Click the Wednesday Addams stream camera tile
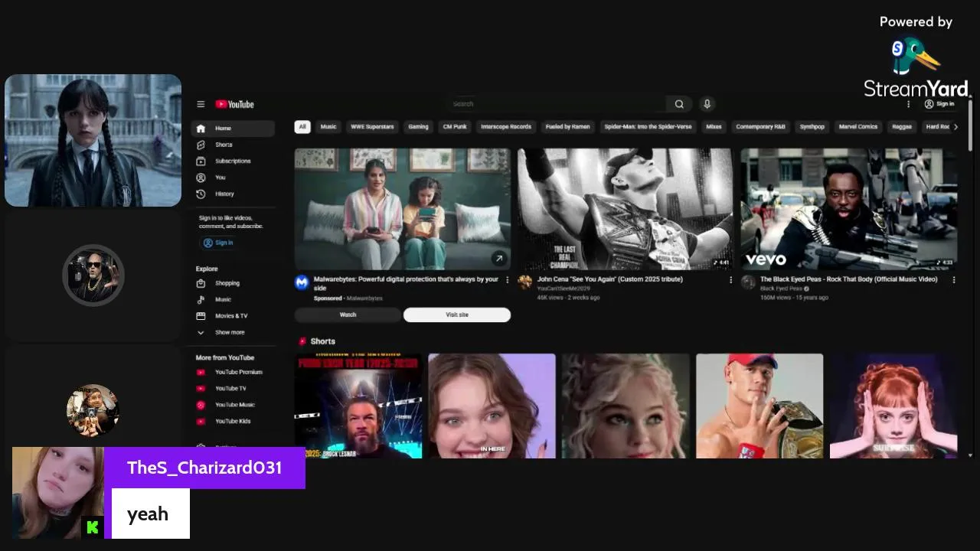Viewport: 980px width, 551px height. (93, 140)
